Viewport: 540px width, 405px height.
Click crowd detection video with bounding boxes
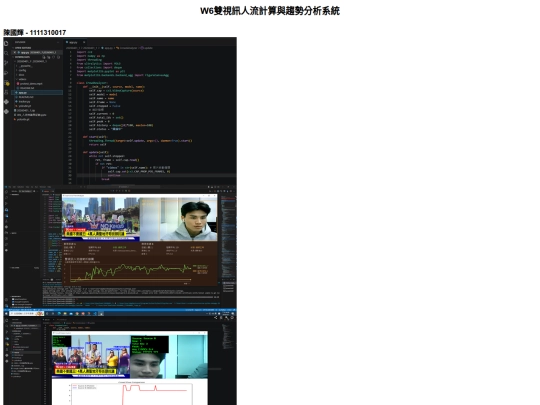[91, 357]
